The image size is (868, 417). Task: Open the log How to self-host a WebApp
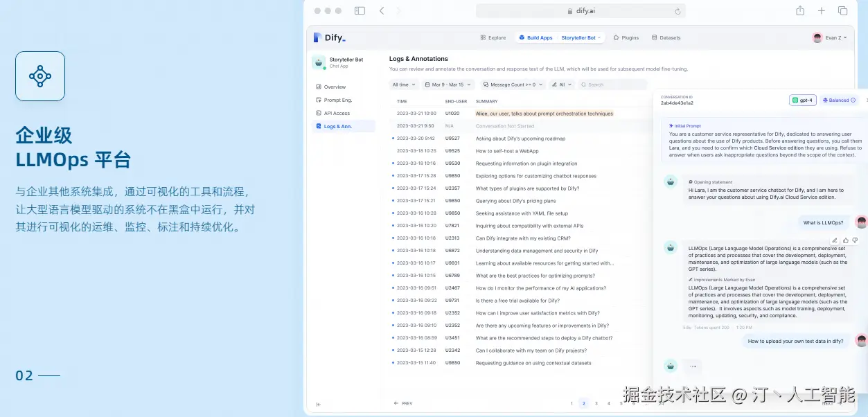(x=507, y=150)
